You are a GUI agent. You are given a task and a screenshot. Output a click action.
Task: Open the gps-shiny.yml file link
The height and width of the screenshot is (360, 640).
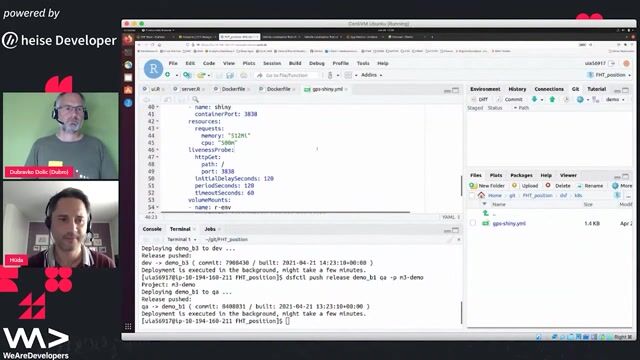(x=509, y=223)
